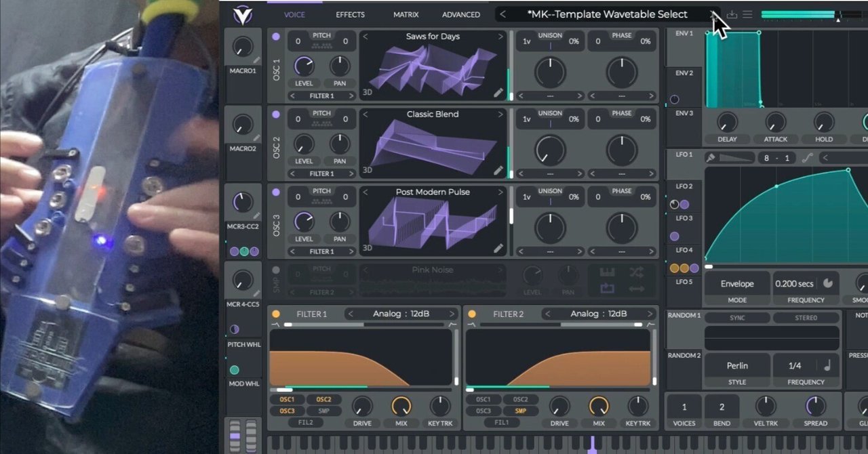Switch to the EFFECTS tab
The image size is (868, 454).
pos(350,14)
